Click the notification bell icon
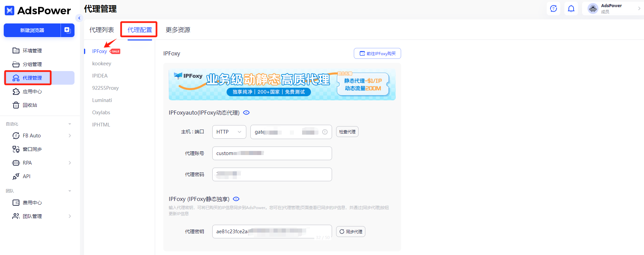 pos(571,8)
